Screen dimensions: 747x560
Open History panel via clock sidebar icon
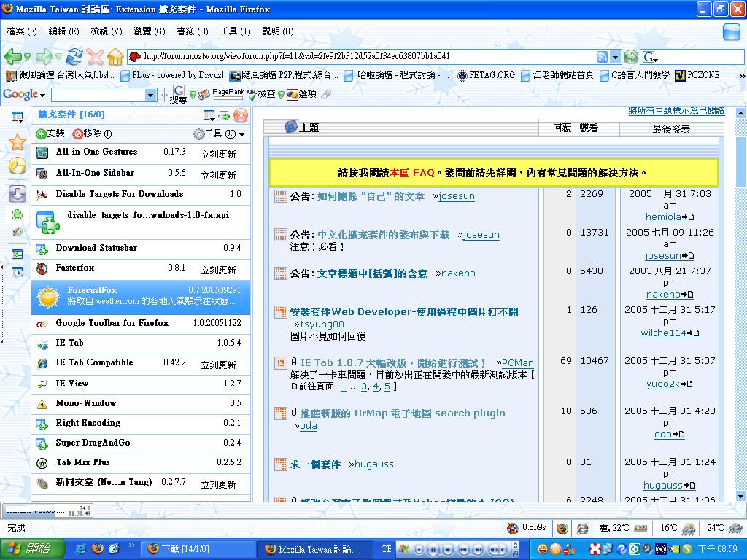[18, 166]
